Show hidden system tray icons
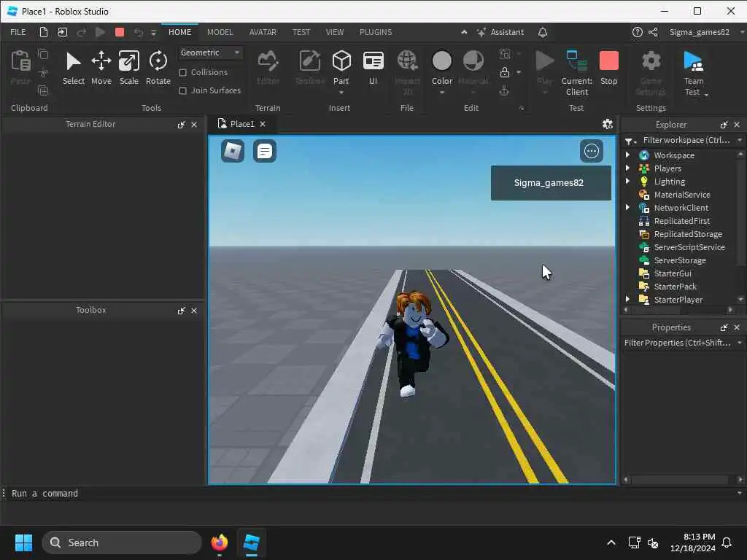This screenshot has width=747, height=560. (611, 542)
